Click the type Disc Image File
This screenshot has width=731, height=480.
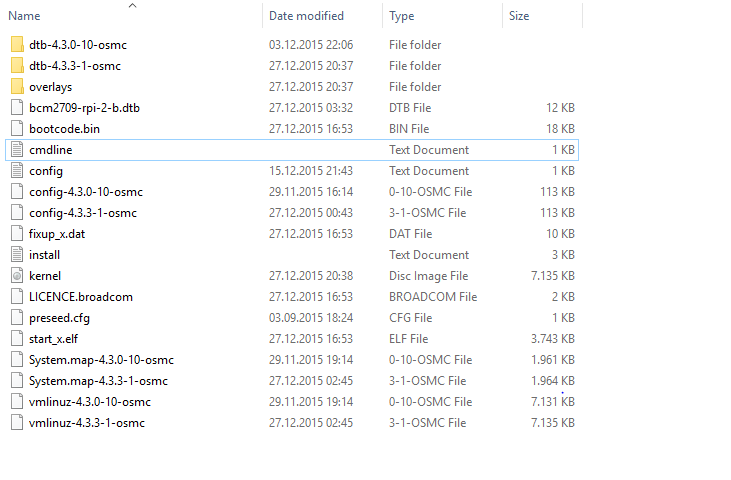pyautogui.click(x=428, y=276)
